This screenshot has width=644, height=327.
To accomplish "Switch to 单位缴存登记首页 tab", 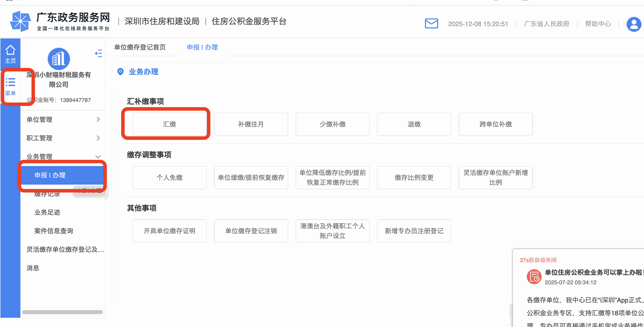I will click(x=140, y=47).
